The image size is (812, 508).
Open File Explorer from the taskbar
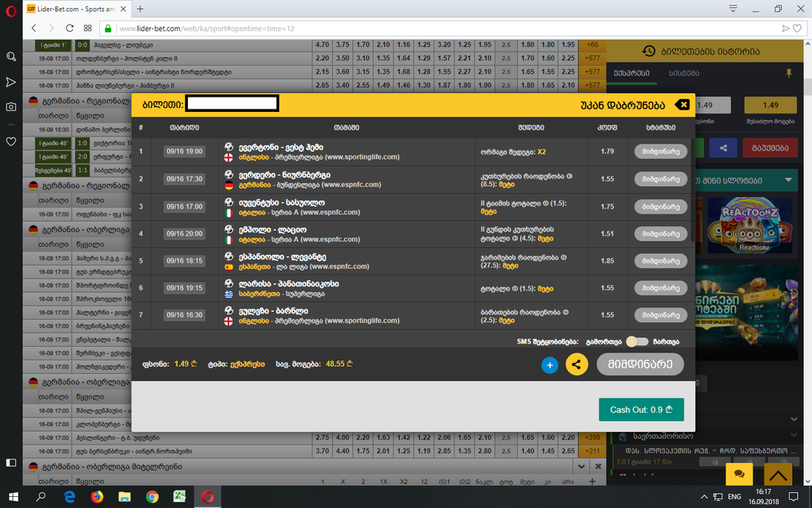(124, 497)
